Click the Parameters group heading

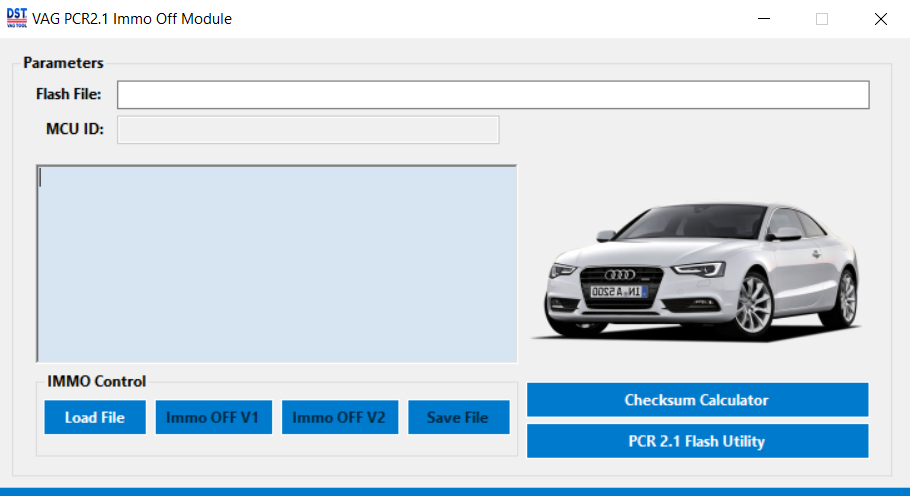(63, 63)
